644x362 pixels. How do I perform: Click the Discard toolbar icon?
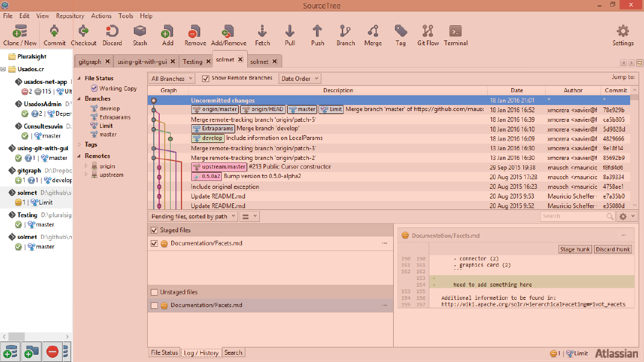click(112, 35)
